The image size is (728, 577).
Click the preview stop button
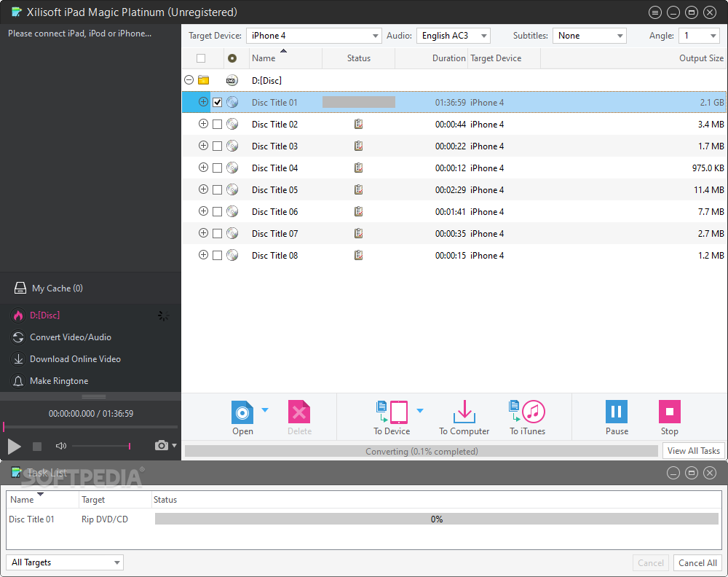point(37,447)
